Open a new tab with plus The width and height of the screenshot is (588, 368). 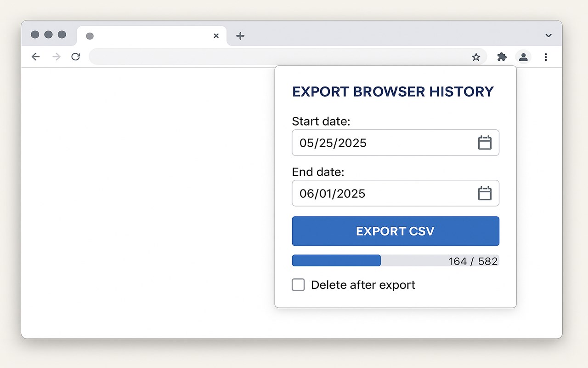240,36
